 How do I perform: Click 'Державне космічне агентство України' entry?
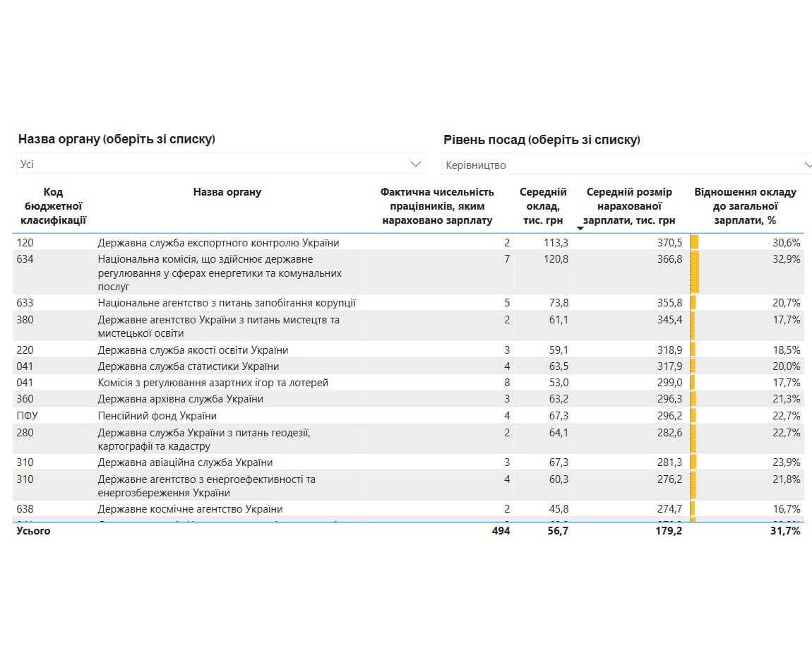[190, 509]
